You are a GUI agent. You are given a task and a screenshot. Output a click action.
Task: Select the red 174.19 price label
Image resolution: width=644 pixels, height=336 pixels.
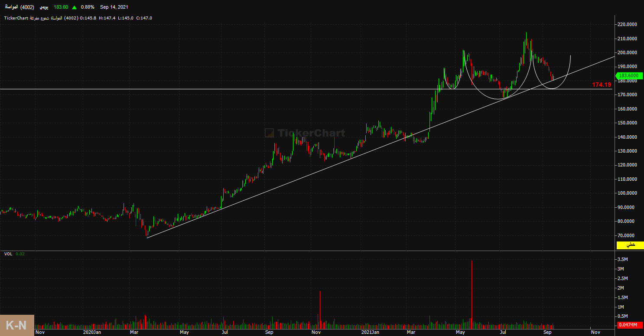pyautogui.click(x=602, y=85)
